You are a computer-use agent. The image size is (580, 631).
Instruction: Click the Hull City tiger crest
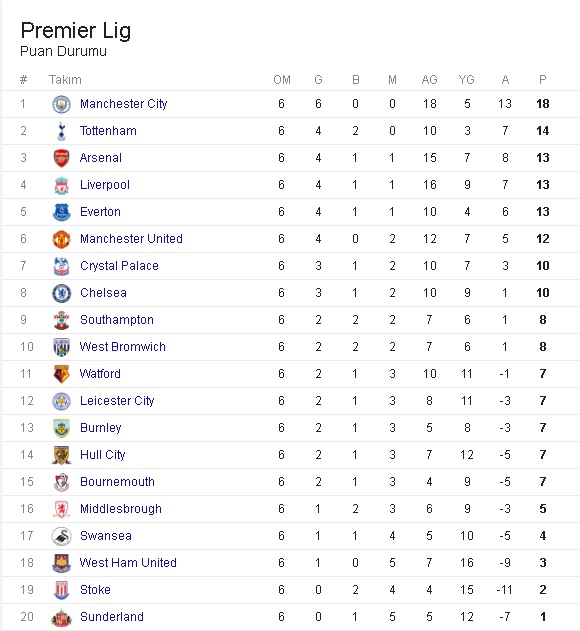coord(62,455)
